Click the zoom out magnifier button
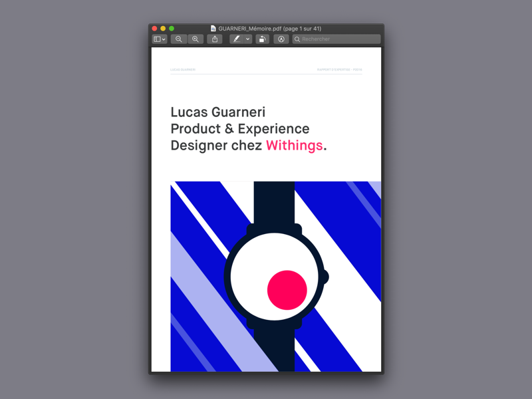Viewport: 532px width, 399px height. click(x=178, y=39)
